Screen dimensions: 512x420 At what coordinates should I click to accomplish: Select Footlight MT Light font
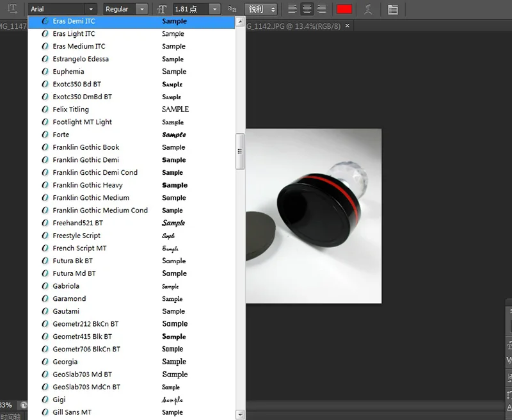(x=131, y=122)
